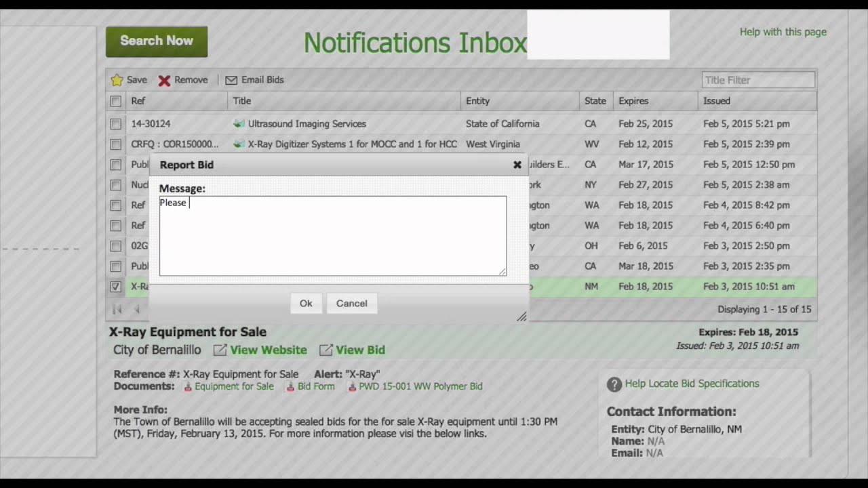The image size is (868, 488).
Task: Click the View Bid external link icon
Action: 325,350
